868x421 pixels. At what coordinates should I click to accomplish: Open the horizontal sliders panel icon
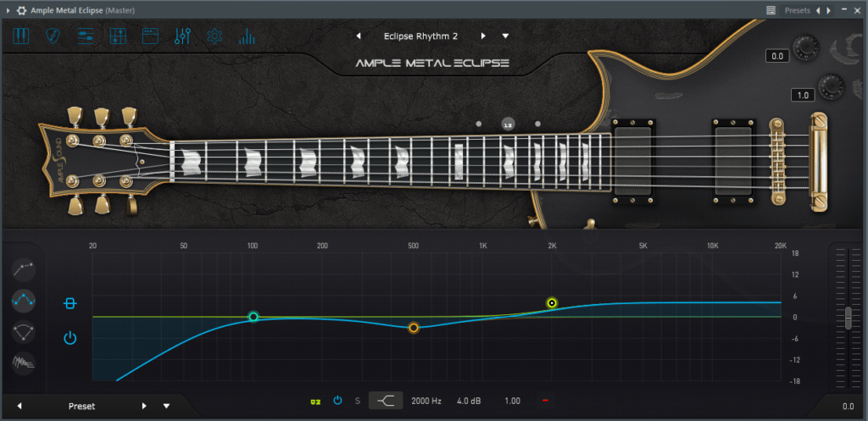(x=86, y=36)
